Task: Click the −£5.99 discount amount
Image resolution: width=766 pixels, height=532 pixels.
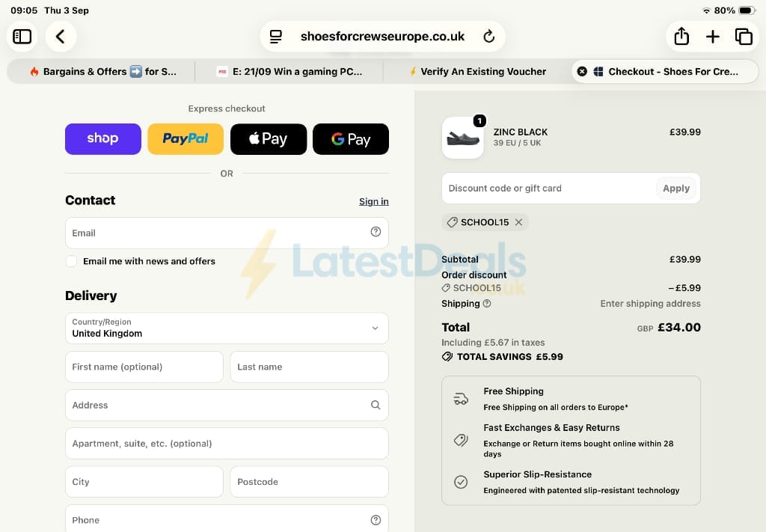Action: point(684,288)
